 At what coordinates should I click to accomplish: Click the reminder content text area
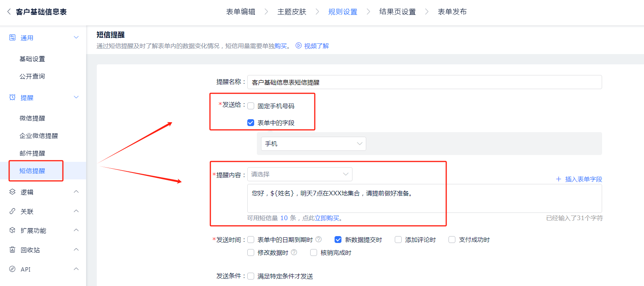point(425,198)
